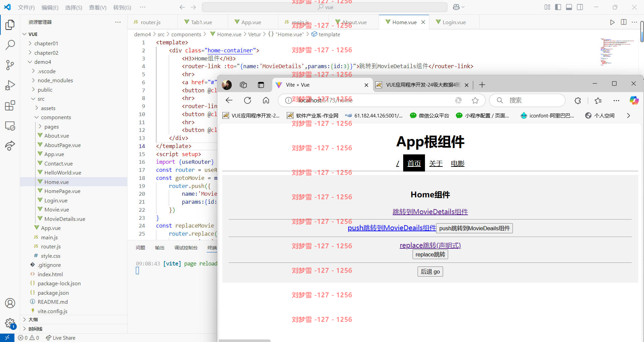Image resolution: width=644 pixels, height=342 pixels.
Task: Open the Extensions view
Action: [x=10, y=105]
